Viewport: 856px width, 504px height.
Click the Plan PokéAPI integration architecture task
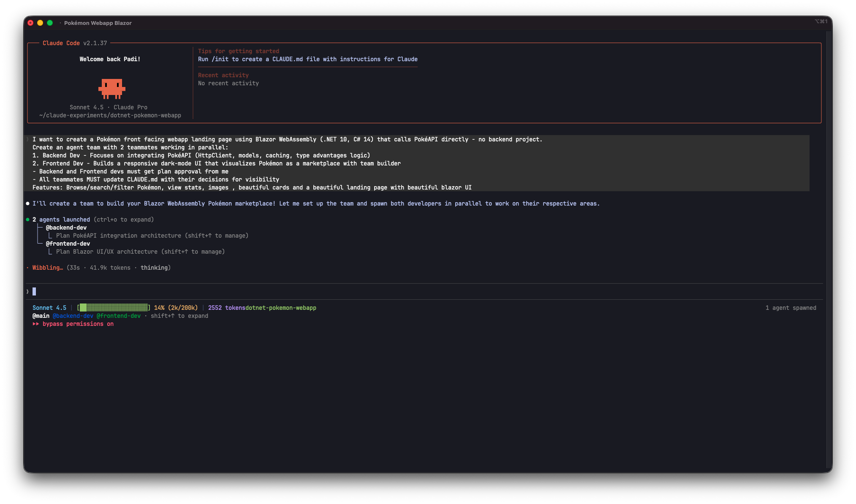click(x=119, y=236)
